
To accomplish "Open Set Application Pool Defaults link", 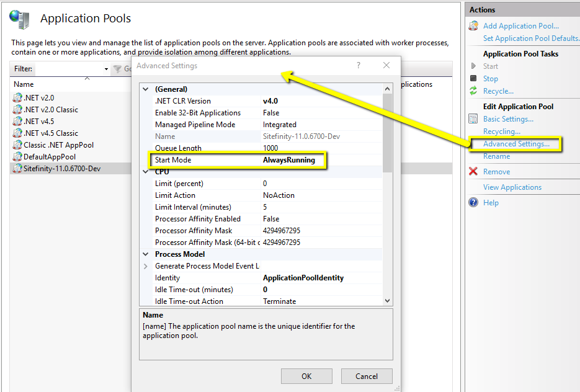I will 531,38.
